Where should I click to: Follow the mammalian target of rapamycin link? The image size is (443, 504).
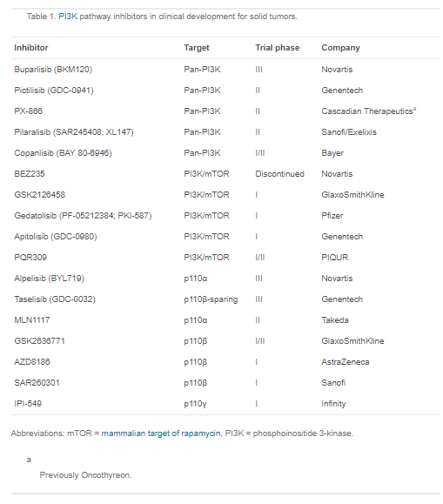[161, 433]
